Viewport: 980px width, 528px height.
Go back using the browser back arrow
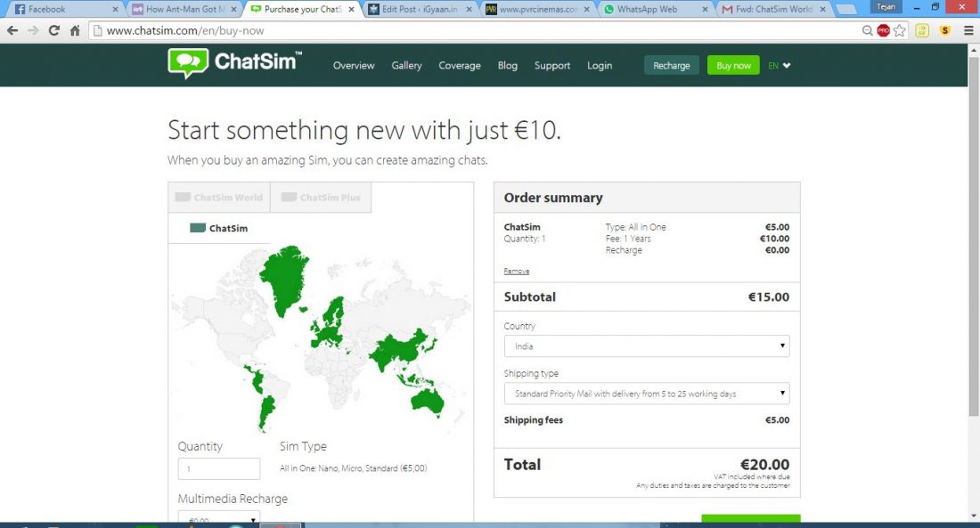12,30
